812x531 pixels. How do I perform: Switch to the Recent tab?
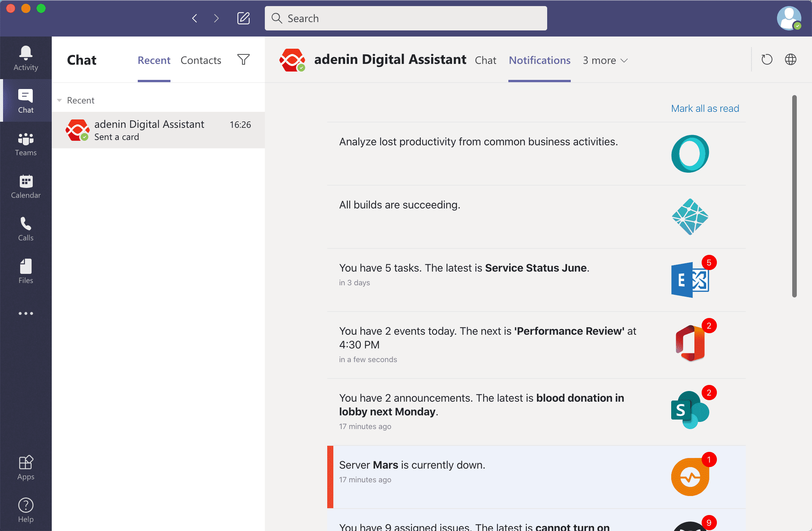point(154,60)
